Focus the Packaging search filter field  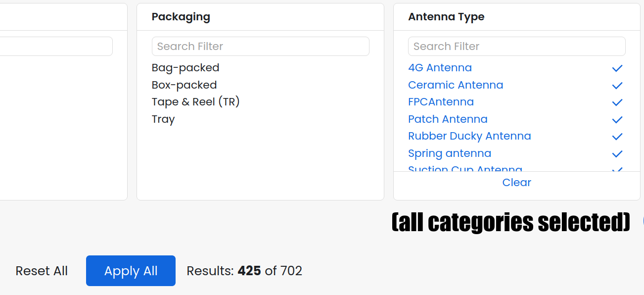pos(260,47)
